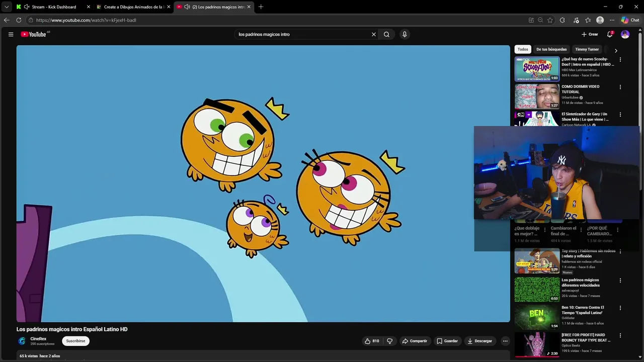Click the Crear create button
The width and height of the screenshot is (644, 362).
point(590,34)
